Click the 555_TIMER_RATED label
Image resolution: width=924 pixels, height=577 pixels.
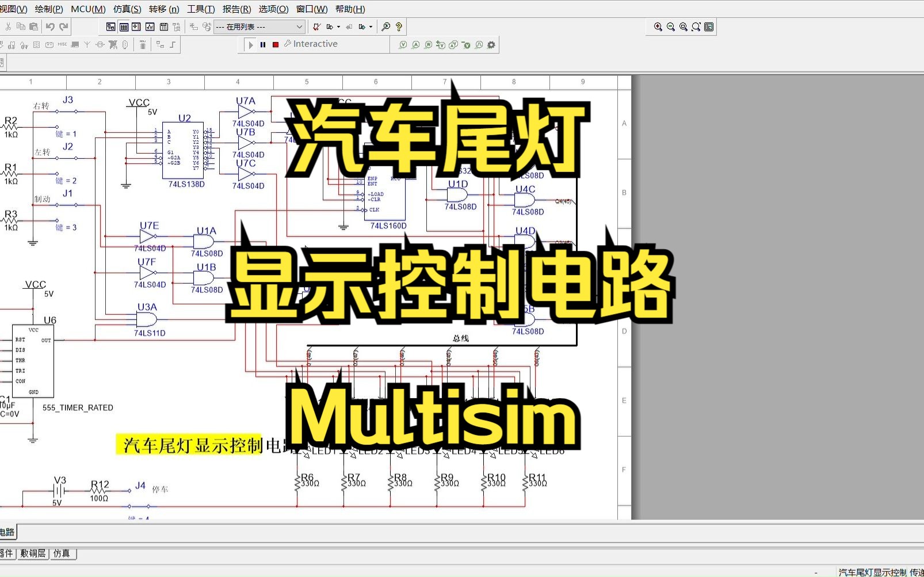[78, 408]
